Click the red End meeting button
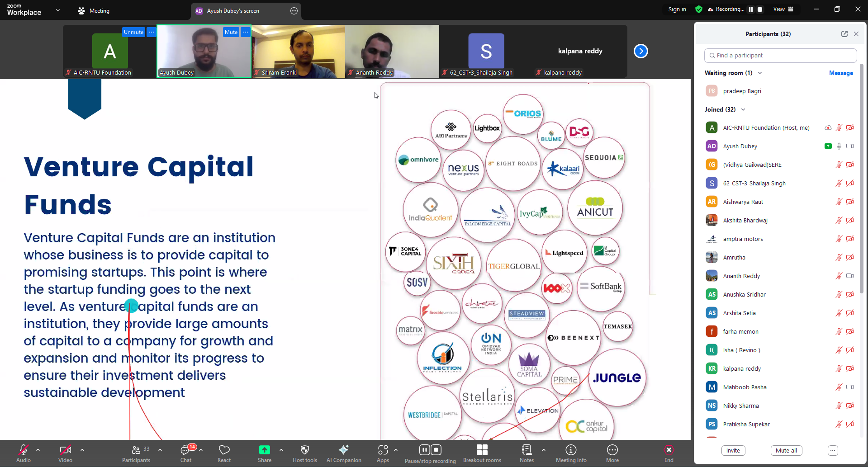 tap(669, 450)
